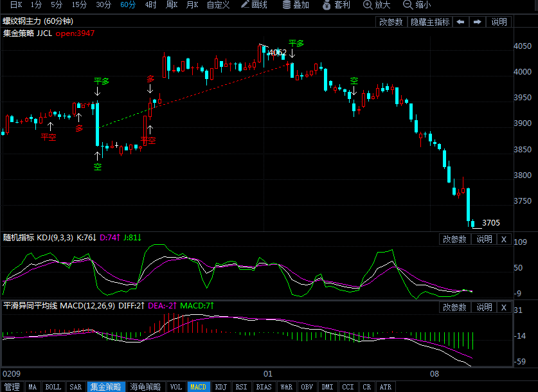This screenshot has height=392, width=538.
Task: Select the BOLL indicator tab
Action: click(x=53, y=387)
